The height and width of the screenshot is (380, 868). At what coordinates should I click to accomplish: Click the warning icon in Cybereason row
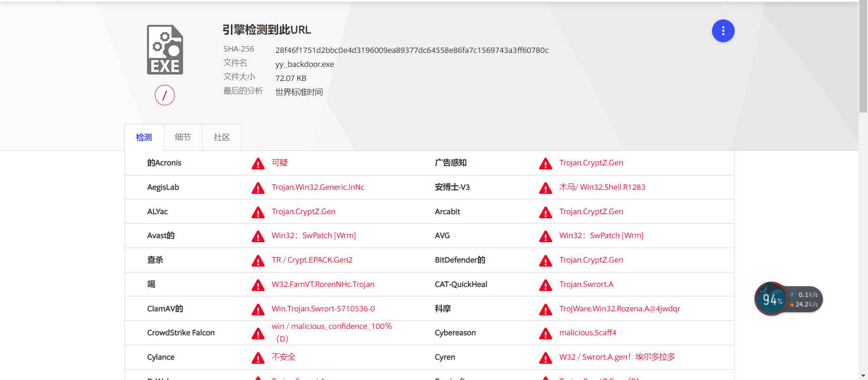[x=546, y=333]
